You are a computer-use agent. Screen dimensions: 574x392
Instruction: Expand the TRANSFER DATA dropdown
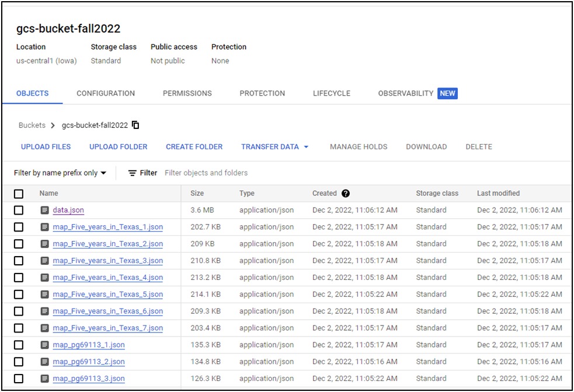pos(274,146)
